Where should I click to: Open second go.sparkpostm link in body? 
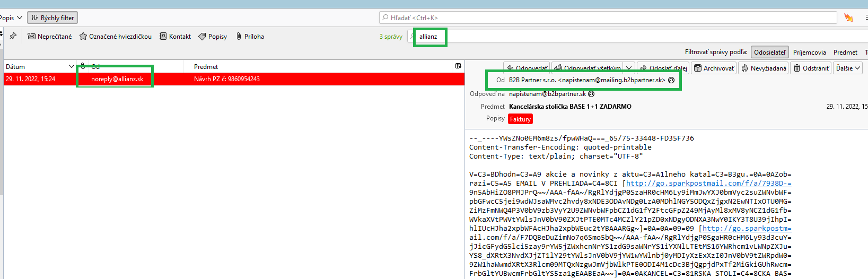click(x=747, y=229)
